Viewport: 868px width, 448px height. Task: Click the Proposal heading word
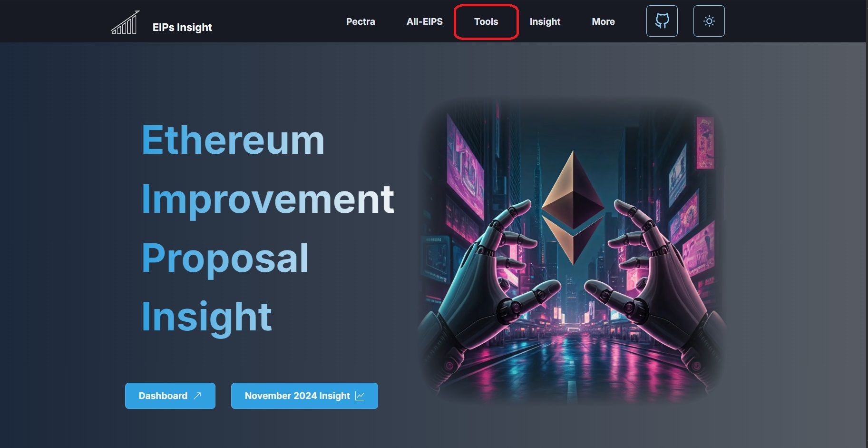(x=225, y=258)
